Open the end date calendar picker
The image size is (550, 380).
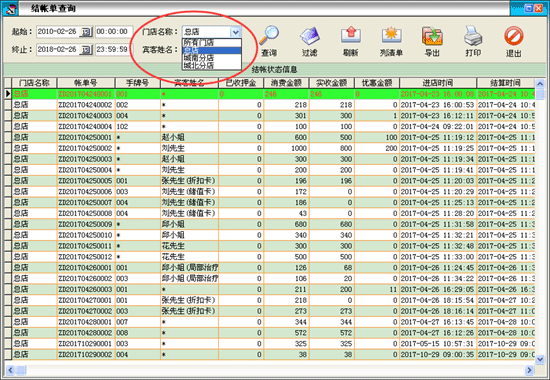(x=86, y=50)
